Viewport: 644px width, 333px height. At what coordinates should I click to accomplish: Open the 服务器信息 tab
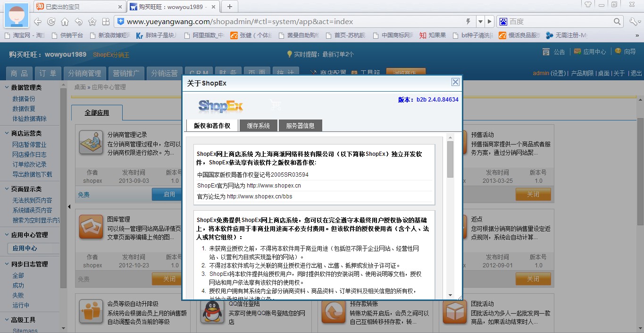(x=300, y=126)
